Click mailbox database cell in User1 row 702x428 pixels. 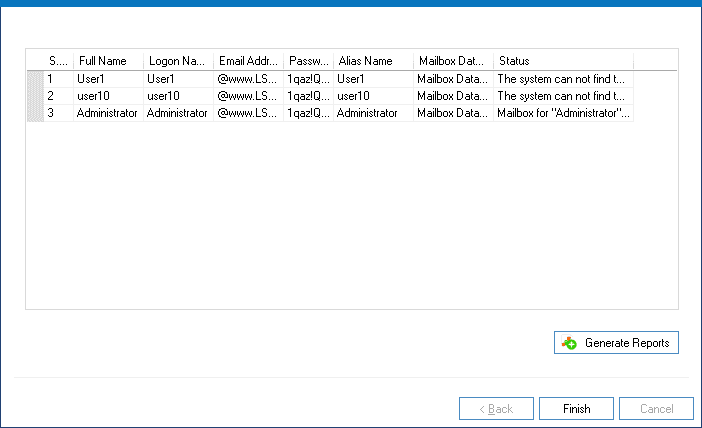click(454, 79)
